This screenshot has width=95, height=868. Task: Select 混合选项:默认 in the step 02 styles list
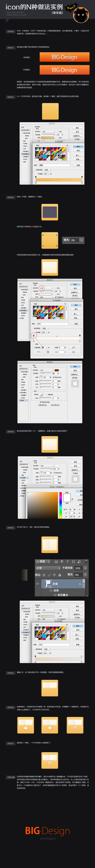(x=25, y=130)
